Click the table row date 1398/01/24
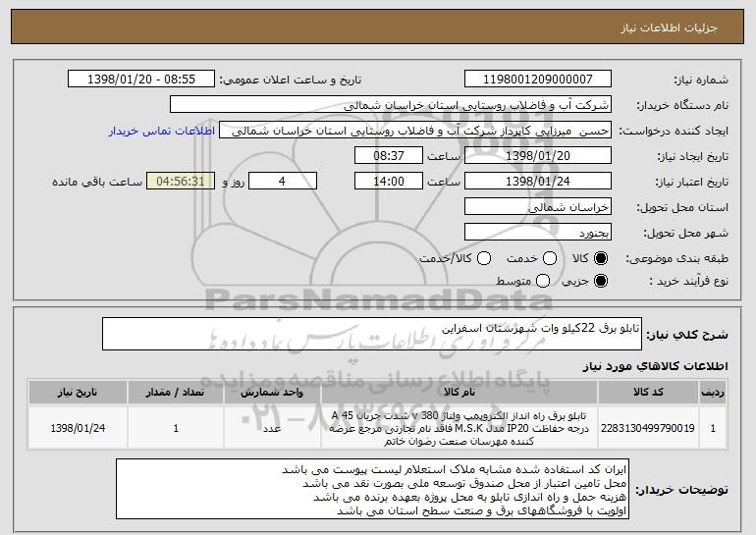The image size is (756, 535). click(78, 428)
